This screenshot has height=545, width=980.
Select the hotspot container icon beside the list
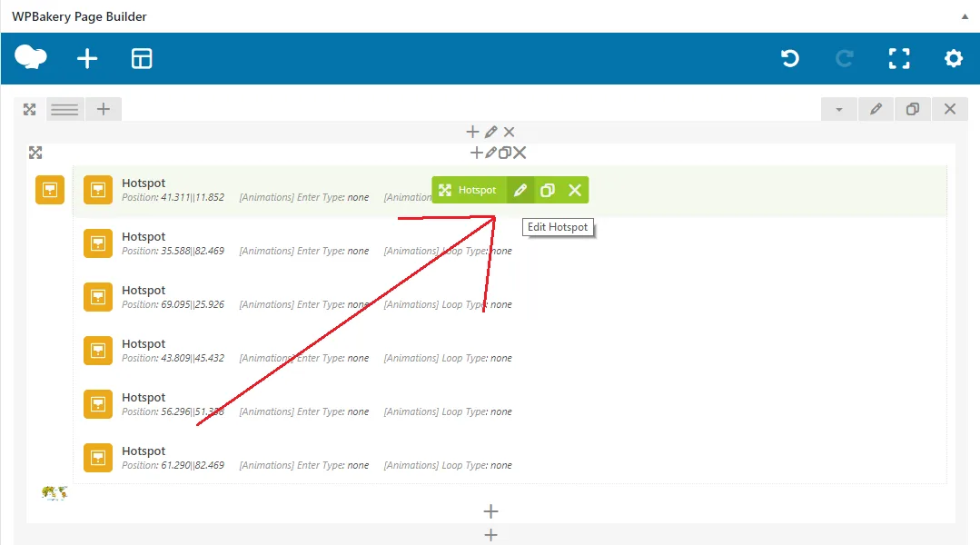tap(50, 189)
